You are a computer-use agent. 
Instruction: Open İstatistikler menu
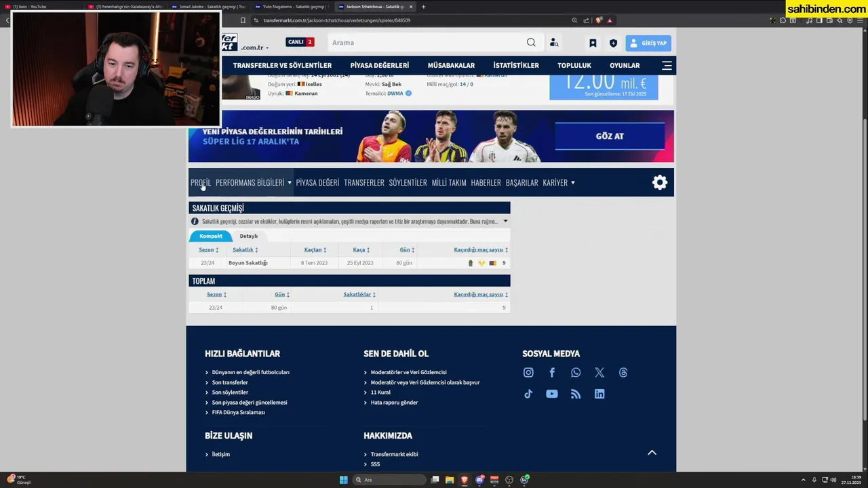click(516, 66)
